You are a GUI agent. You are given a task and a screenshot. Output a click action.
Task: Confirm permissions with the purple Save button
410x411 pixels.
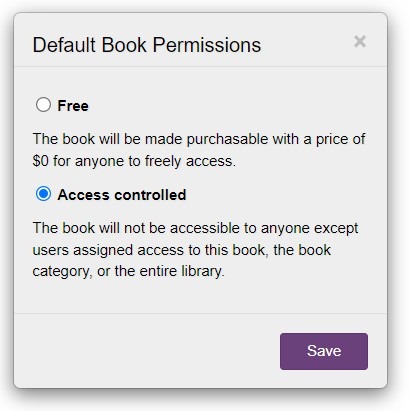tap(324, 351)
